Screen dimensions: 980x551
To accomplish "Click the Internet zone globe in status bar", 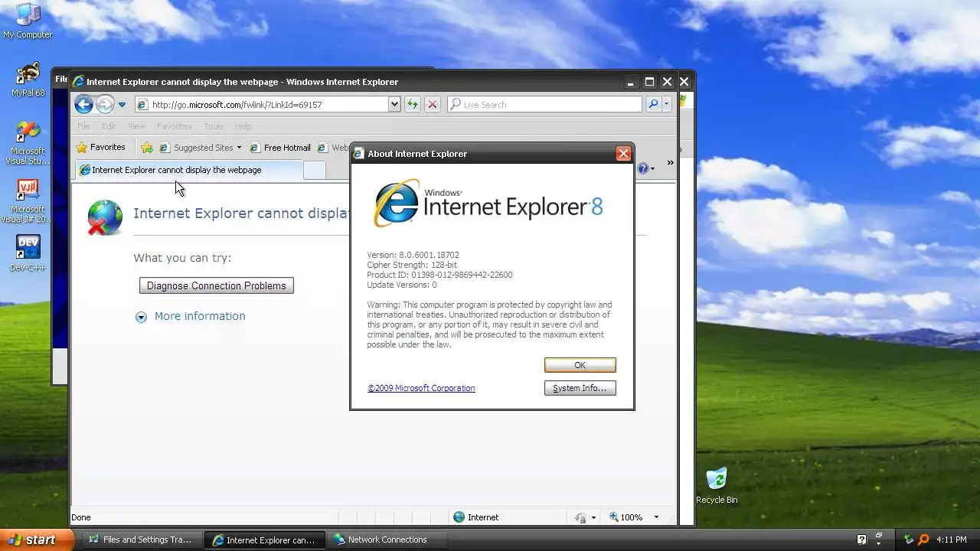I will [459, 517].
